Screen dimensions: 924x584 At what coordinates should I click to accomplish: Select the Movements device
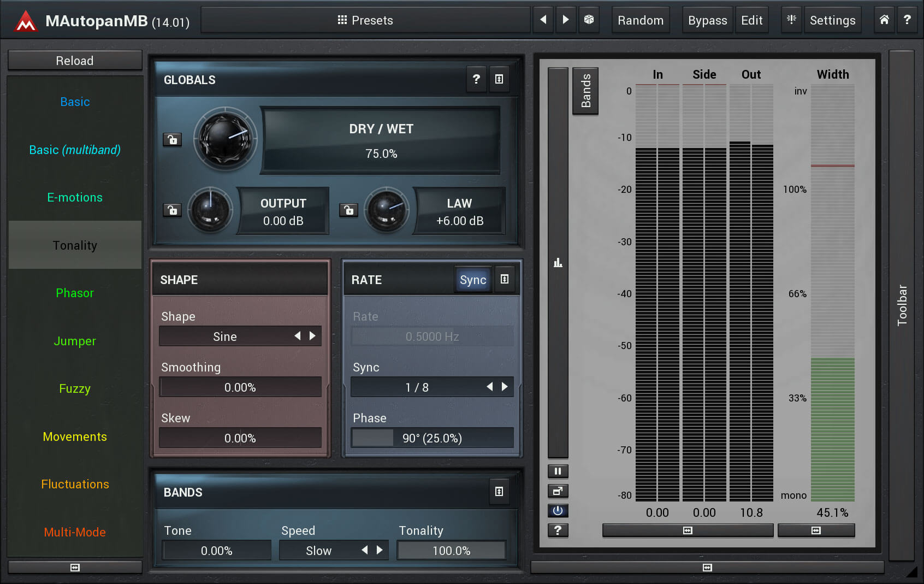[x=75, y=436]
